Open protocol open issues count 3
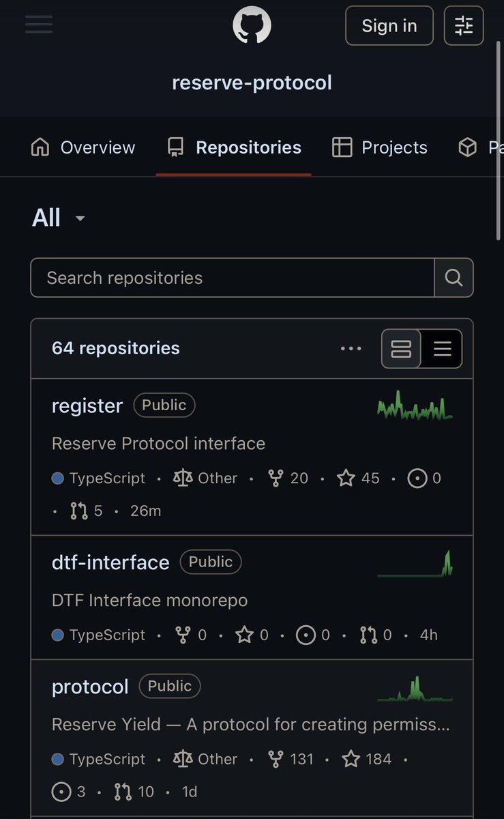Viewport: 504px width, 819px height. pos(69,792)
